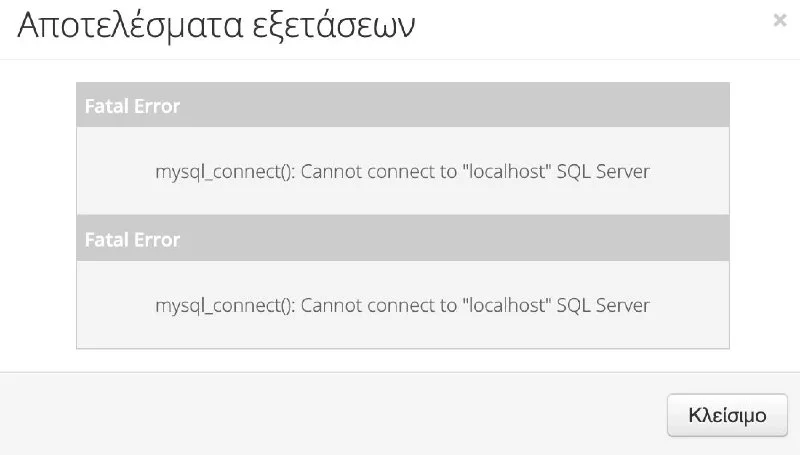
Task: Click the Αποτελέσματα εξετάσεων dialog title
Action: coord(216,26)
